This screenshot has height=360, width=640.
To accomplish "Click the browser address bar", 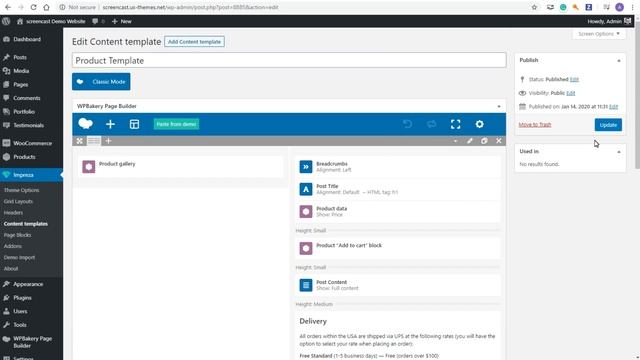I will pos(294,7).
